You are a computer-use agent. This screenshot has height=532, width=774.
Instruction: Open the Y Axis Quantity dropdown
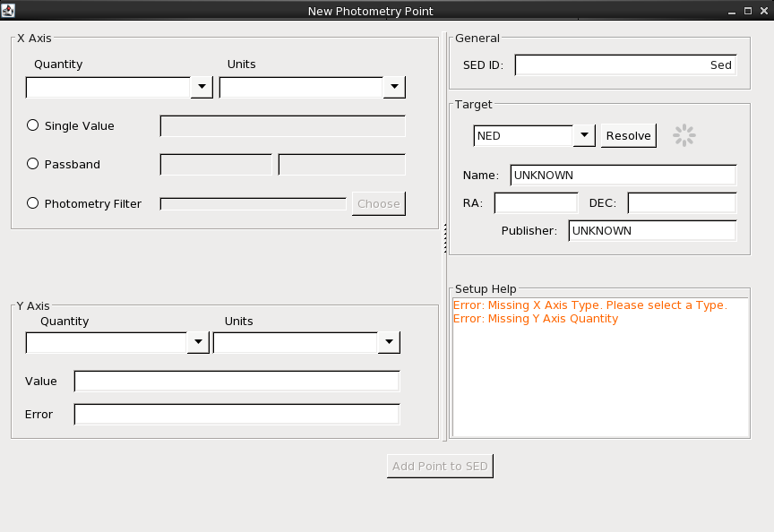pyautogui.click(x=198, y=342)
